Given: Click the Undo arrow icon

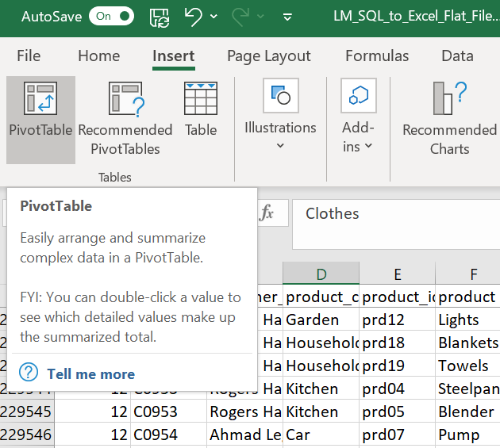Looking at the screenshot, I should pyautogui.click(x=194, y=17).
